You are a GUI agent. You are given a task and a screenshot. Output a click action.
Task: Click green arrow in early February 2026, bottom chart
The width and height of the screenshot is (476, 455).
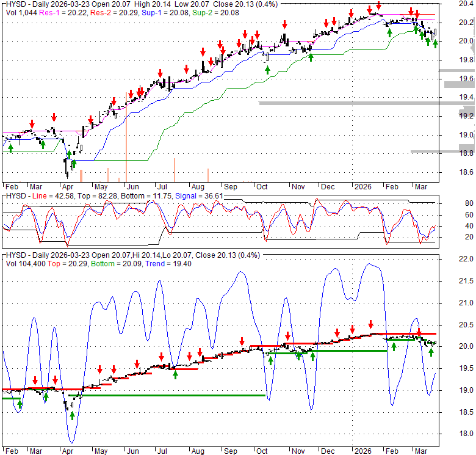[x=394, y=346]
